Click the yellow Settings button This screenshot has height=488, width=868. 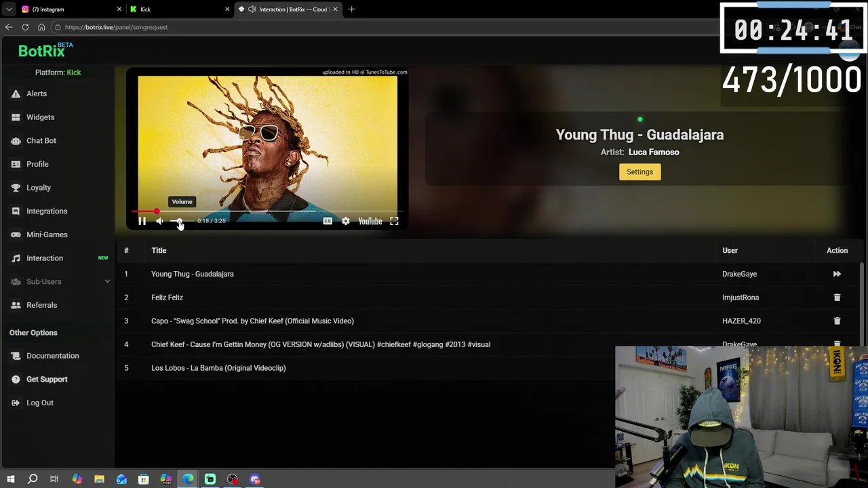point(639,172)
